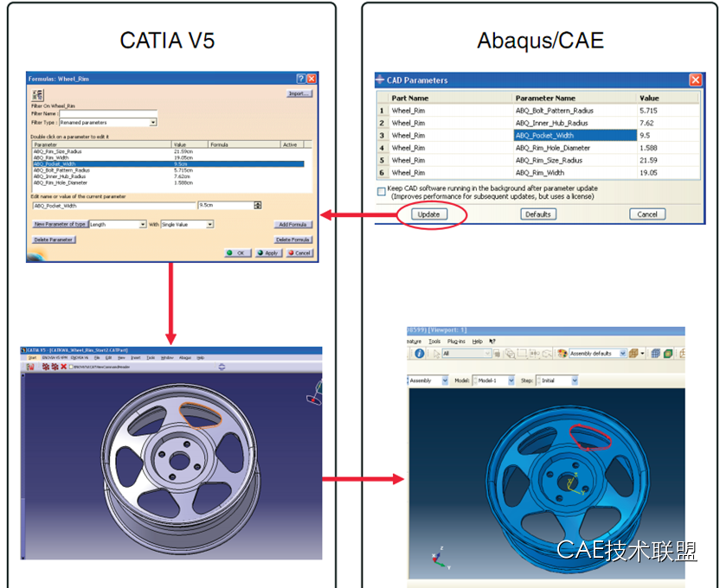Open the Abaqus menu in CATIA menu bar
The height and width of the screenshot is (588, 720).
point(185,358)
